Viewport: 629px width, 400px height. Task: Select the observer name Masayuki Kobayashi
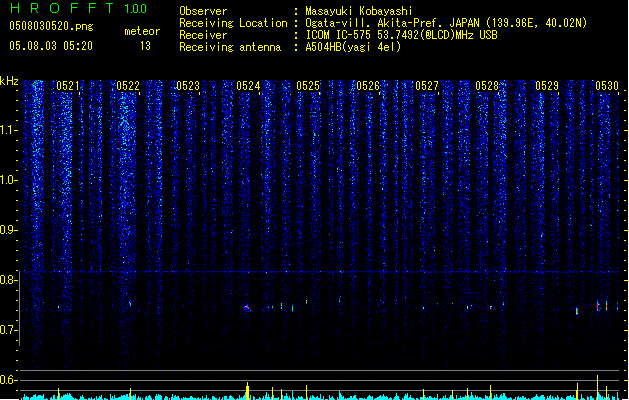coord(358,11)
